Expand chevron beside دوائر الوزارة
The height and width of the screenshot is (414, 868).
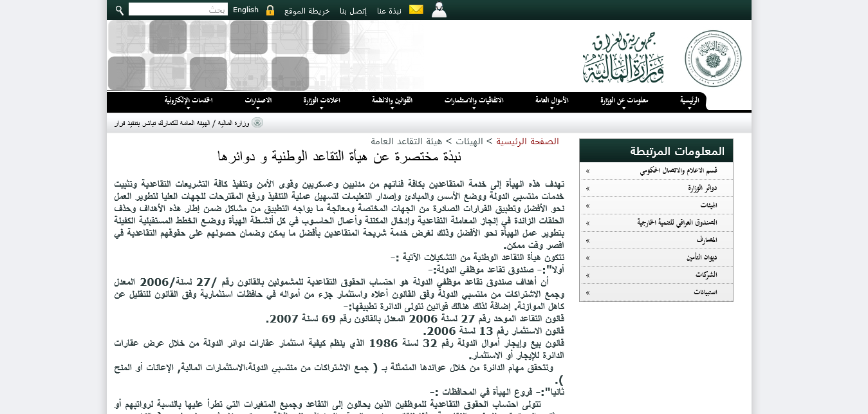(x=587, y=188)
